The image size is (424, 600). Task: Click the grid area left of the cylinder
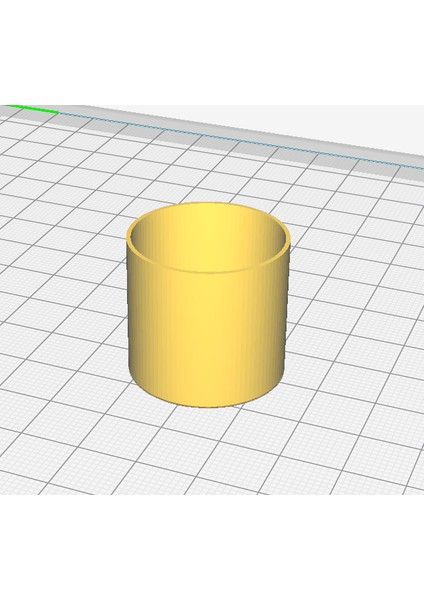pos(63,306)
